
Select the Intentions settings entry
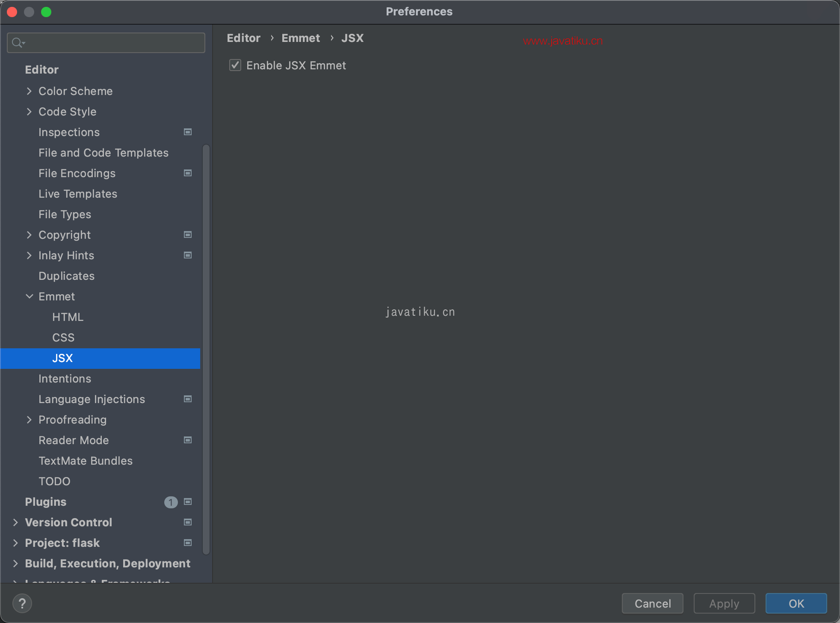[x=65, y=379]
